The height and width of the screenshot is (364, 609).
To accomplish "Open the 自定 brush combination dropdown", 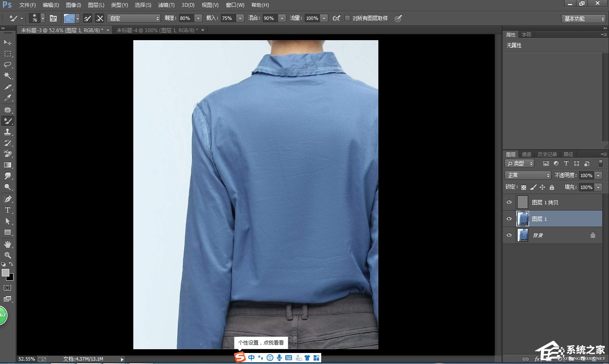I will point(134,18).
